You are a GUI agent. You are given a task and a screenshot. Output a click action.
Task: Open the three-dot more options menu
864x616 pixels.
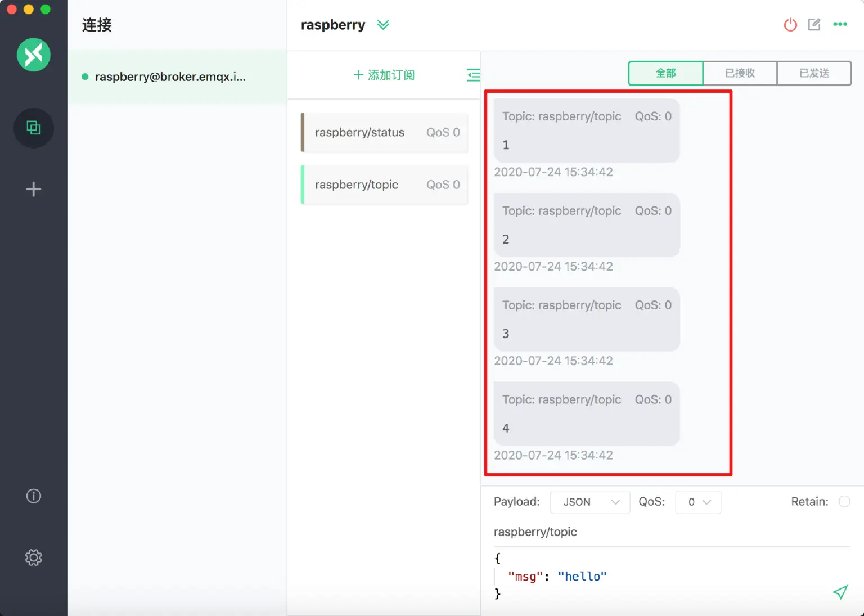tap(840, 24)
